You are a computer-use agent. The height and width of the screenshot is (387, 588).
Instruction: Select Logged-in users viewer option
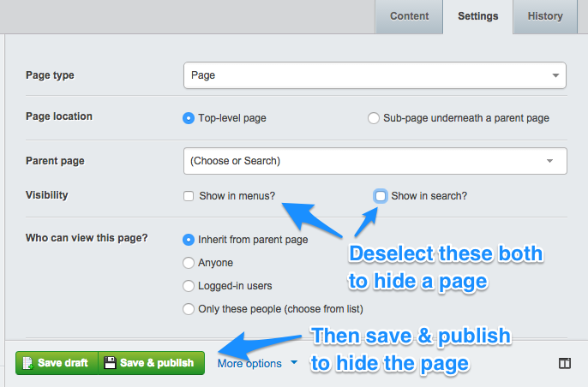pos(189,286)
